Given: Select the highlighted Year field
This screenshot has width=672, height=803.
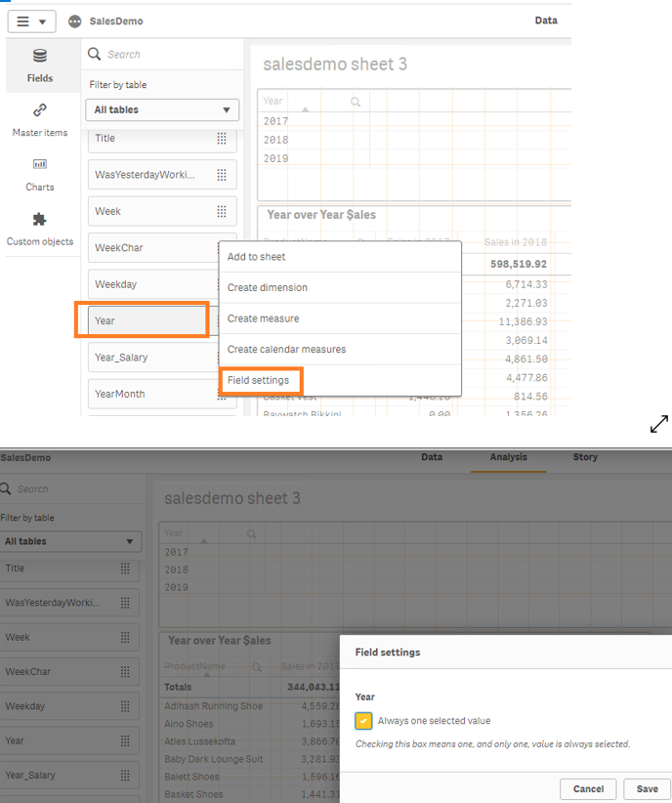Looking at the screenshot, I should click(142, 320).
